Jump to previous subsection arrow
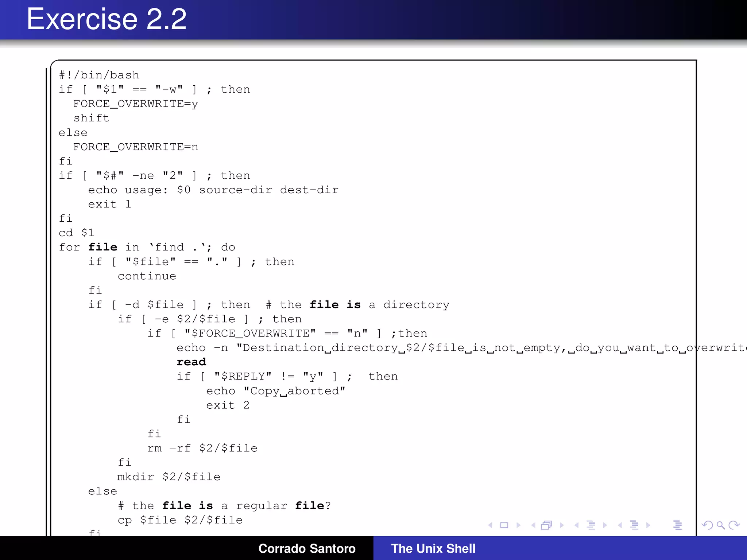 pos(576,525)
